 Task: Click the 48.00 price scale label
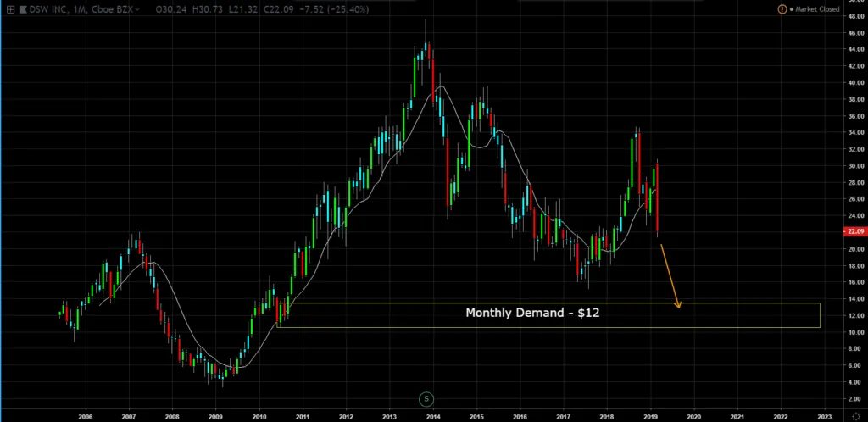coord(855,17)
